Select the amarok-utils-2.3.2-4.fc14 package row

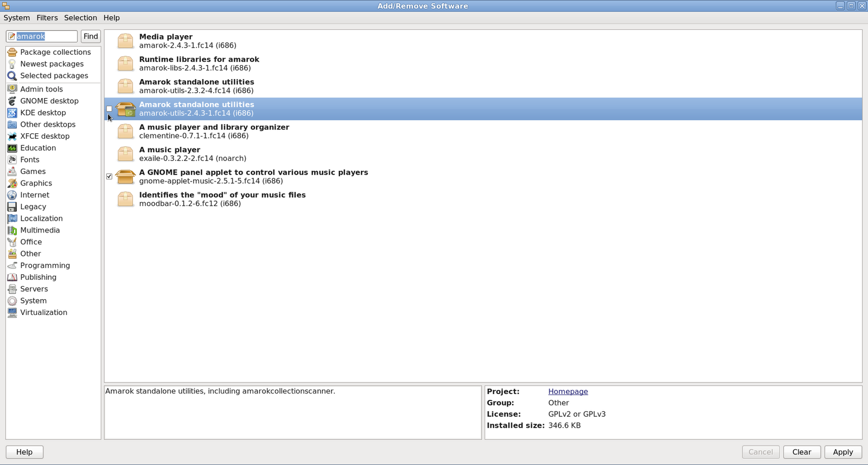483,86
